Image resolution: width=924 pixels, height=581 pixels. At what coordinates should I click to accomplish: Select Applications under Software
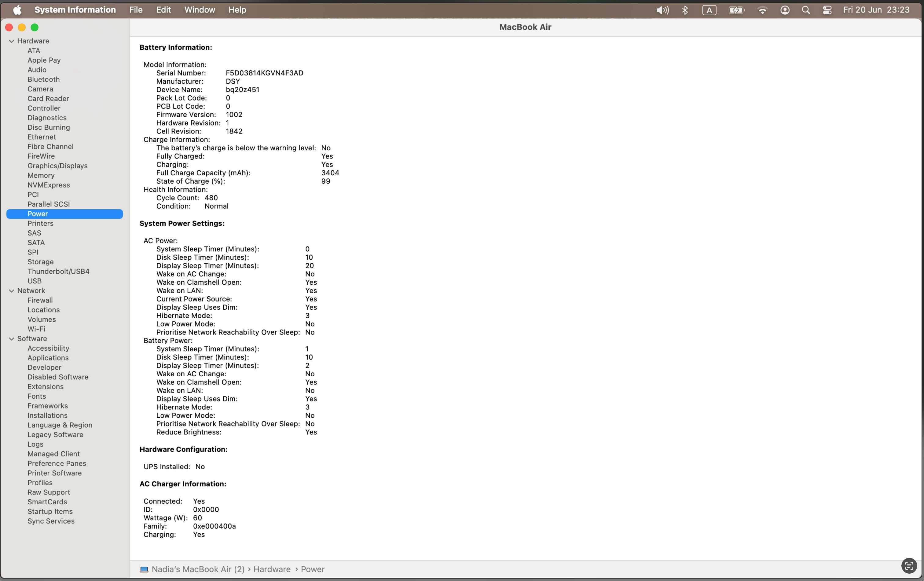click(x=48, y=358)
